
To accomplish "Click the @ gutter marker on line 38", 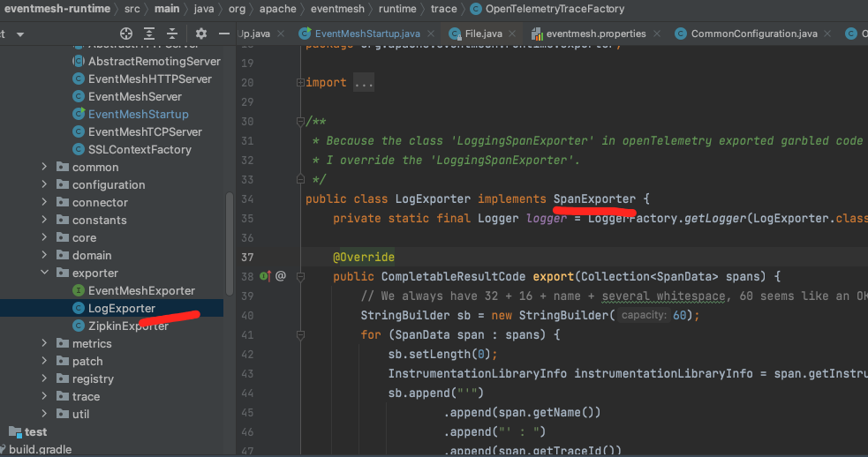I will [x=281, y=276].
